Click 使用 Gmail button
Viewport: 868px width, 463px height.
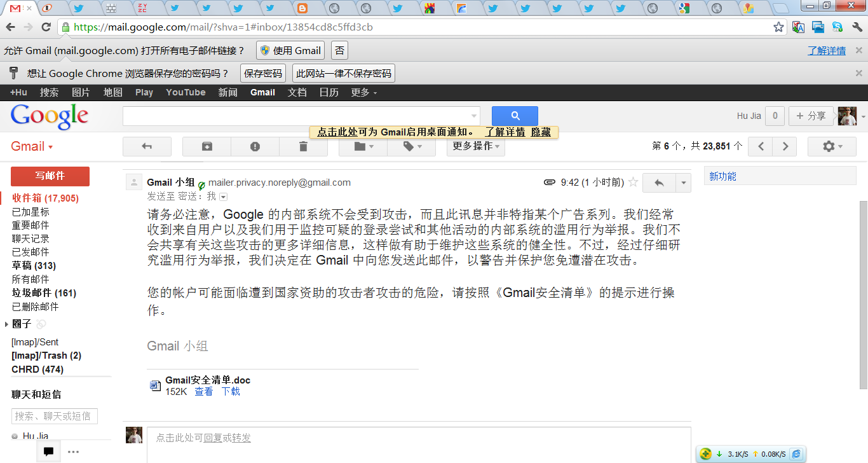tap(290, 50)
